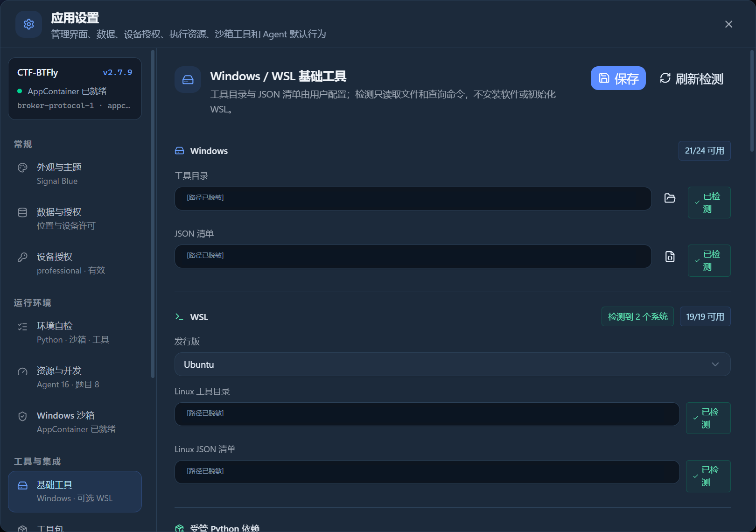This screenshot has height=532, width=756.
Task: Click the 19/19 可用 badge
Action: coord(705,317)
